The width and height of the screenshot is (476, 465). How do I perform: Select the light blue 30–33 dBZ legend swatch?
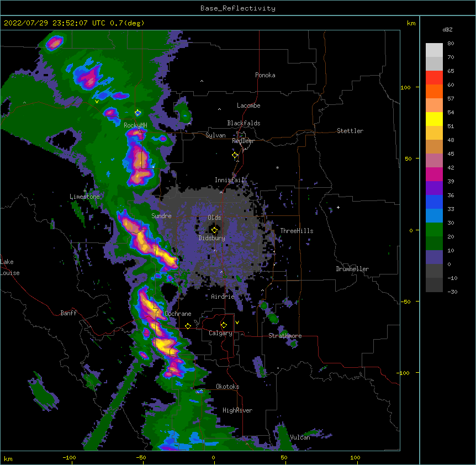434,216
